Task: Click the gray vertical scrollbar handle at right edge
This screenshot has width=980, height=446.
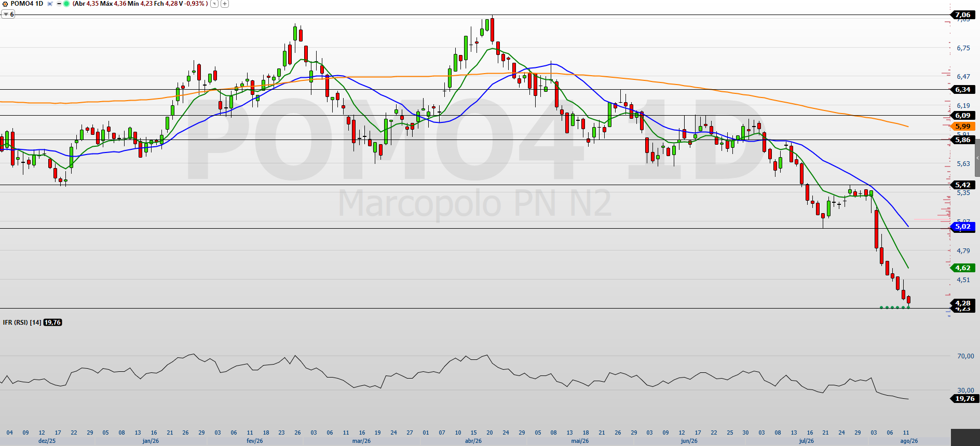Action: click(977, 158)
